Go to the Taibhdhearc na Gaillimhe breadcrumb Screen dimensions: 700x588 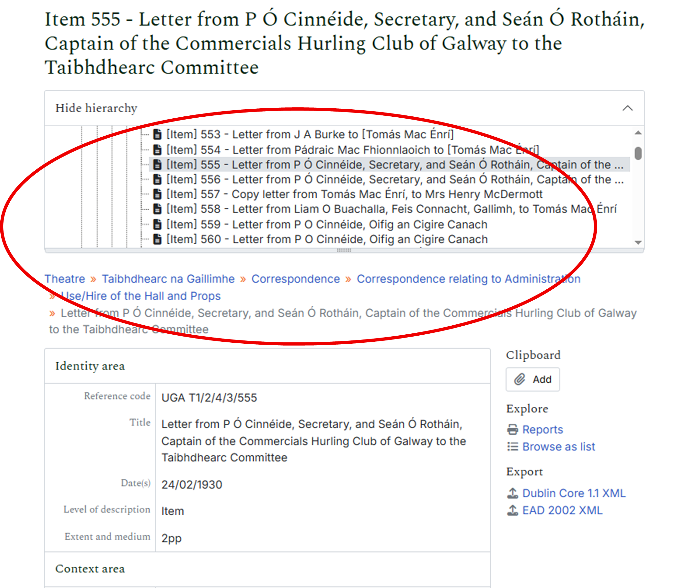click(x=168, y=279)
